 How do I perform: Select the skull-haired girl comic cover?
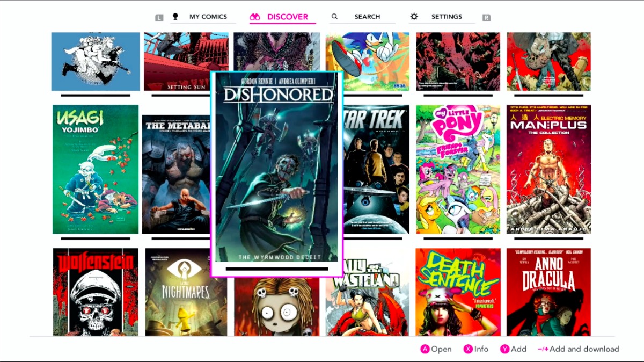pos(277,306)
